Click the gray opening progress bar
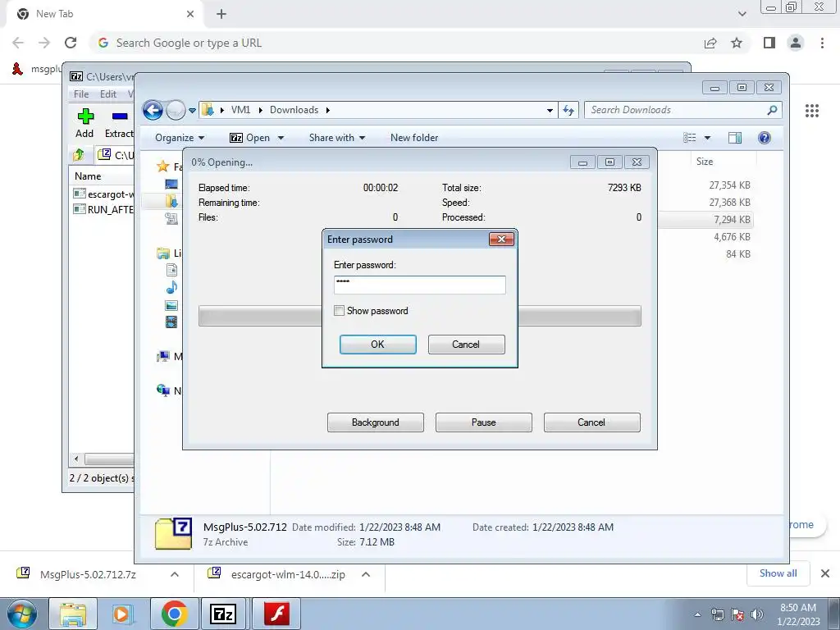This screenshot has height=630, width=840. click(x=419, y=316)
